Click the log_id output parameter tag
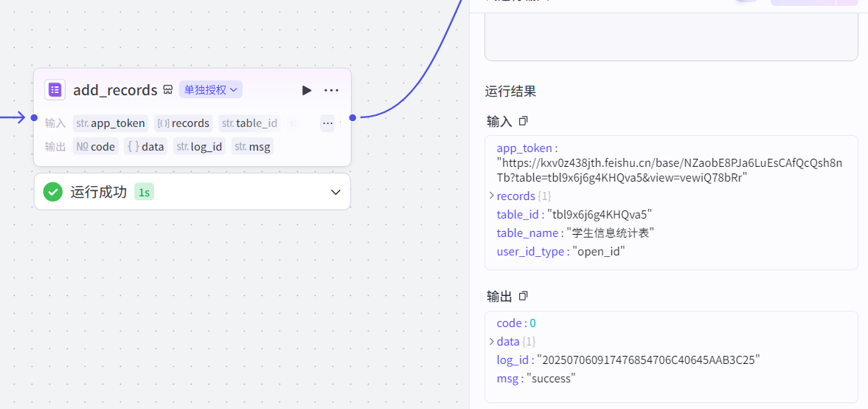 pyautogui.click(x=199, y=146)
